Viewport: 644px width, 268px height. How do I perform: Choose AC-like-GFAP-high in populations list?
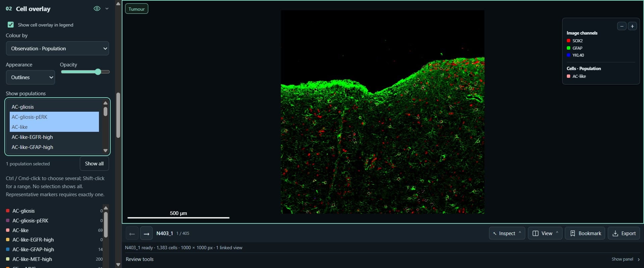pyautogui.click(x=54, y=147)
